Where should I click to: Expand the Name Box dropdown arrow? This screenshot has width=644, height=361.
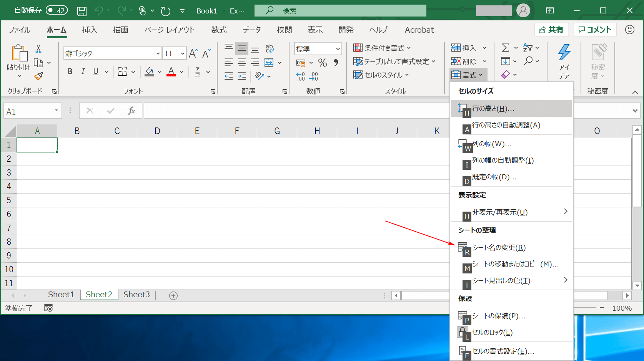[x=57, y=111]
